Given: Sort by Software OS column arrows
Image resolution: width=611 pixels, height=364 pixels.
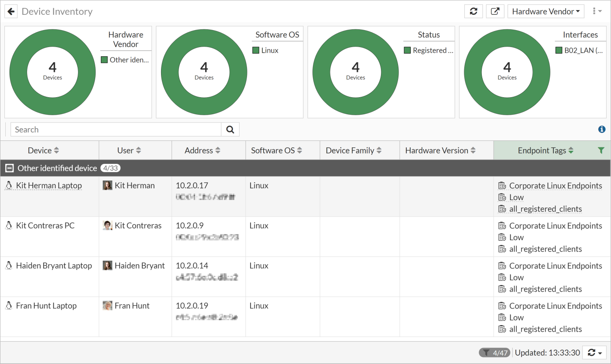Looking at the screenshot, I should click(x=300, y=150).
